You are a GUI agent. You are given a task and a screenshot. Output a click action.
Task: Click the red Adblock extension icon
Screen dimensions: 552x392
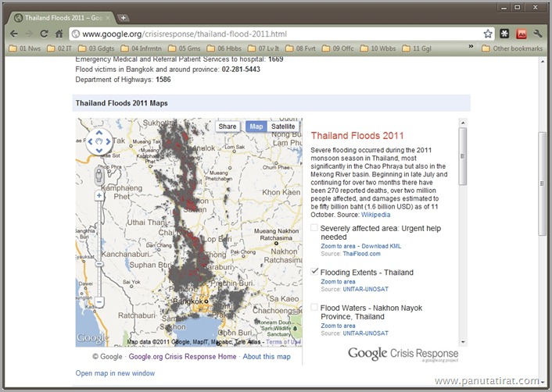(x=522, y=34)
